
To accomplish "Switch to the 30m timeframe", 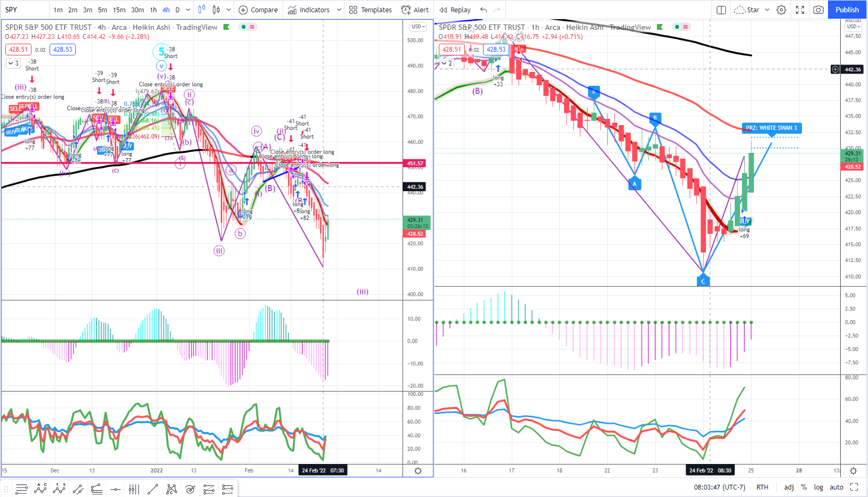I will 138,10.
